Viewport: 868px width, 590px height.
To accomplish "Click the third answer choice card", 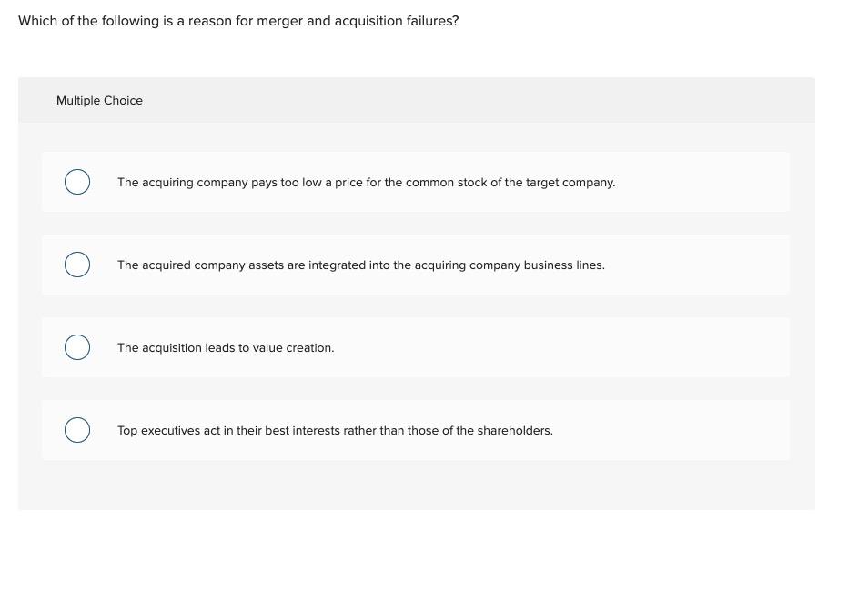I will (416, 346).
